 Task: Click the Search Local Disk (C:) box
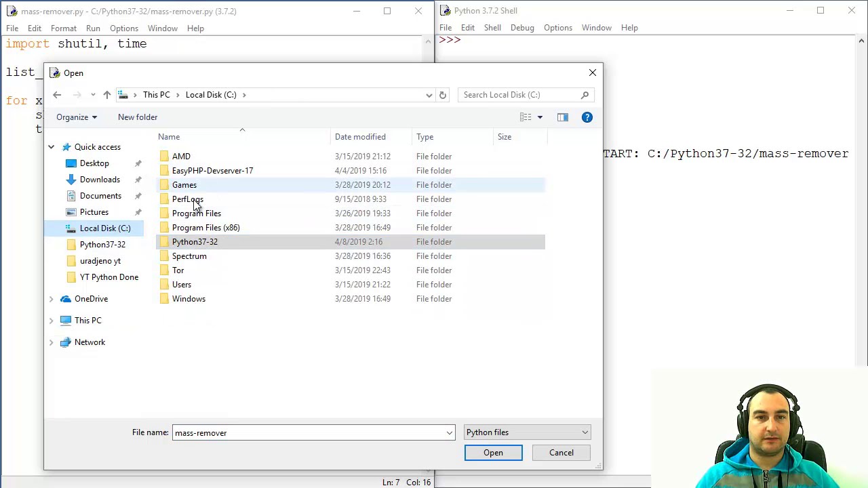[519, 95]
